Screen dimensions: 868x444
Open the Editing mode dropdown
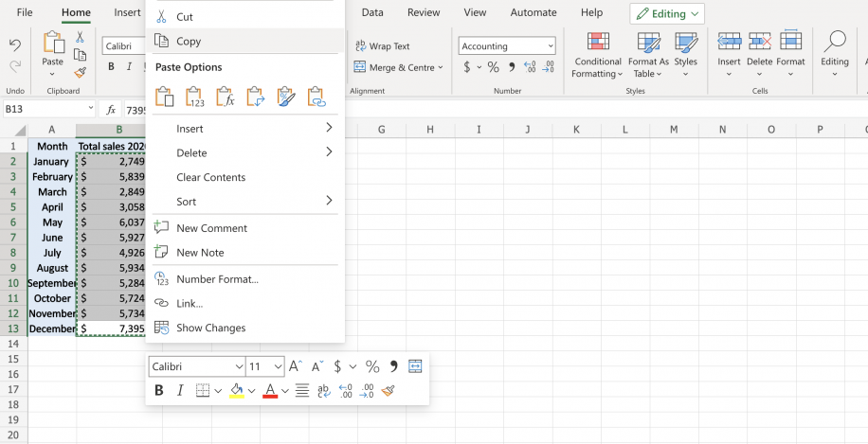[x=667, y=14]
